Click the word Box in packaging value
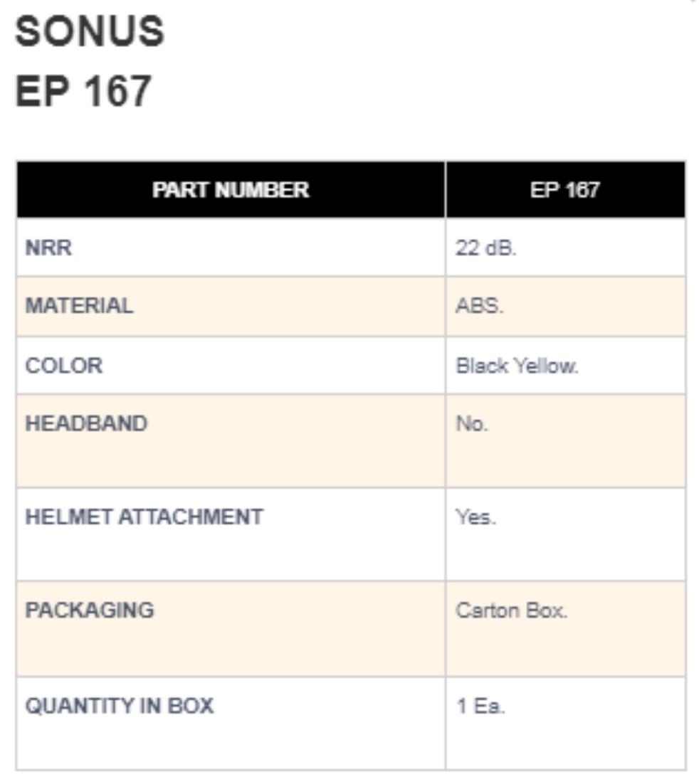 [x=547, y=611]
